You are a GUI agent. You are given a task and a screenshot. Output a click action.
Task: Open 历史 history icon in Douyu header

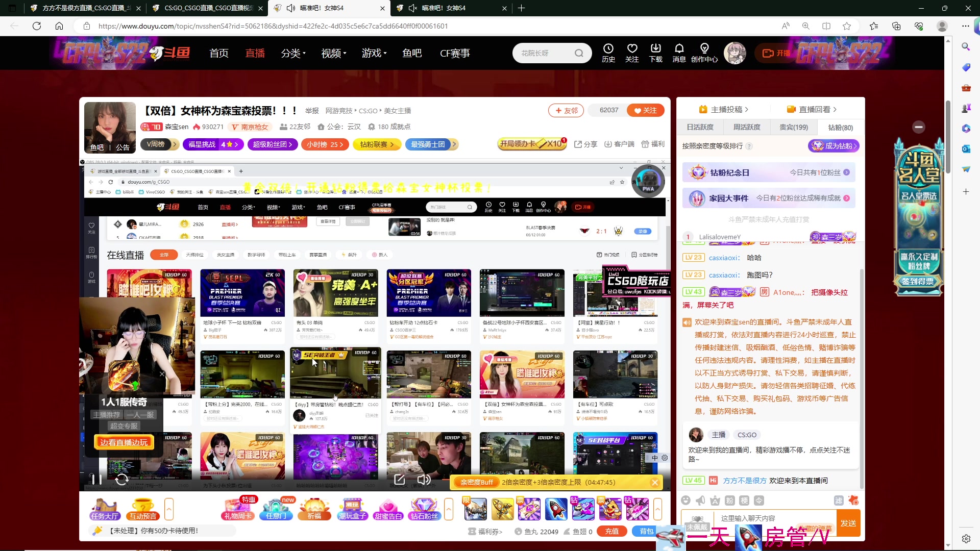coord(608,53)
